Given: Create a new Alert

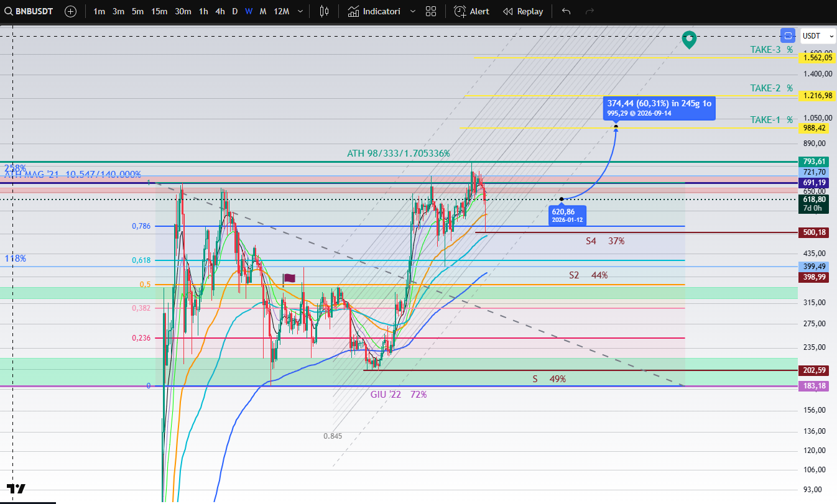Looking at the screenshot, I should click(x=472, y=11).
